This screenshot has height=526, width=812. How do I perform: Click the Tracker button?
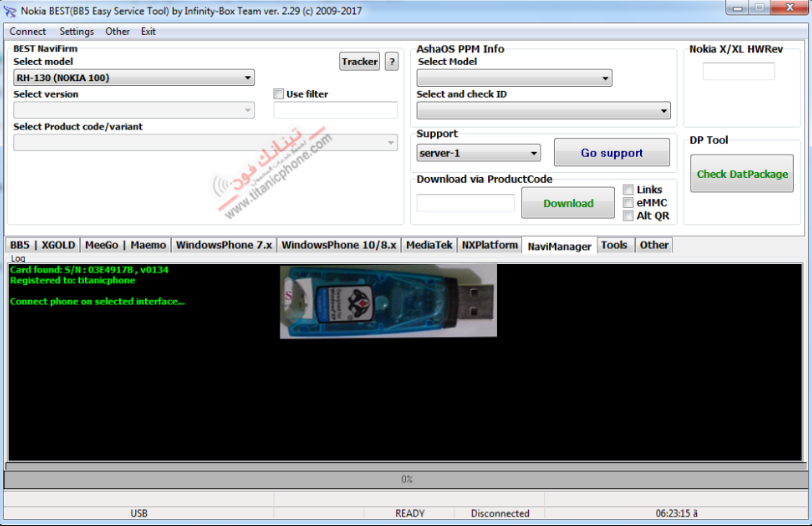(359, 62)
